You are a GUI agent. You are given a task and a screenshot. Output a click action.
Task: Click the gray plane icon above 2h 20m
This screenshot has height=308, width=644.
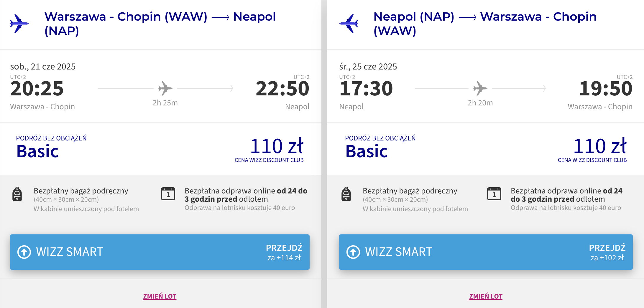coord(480,88)
